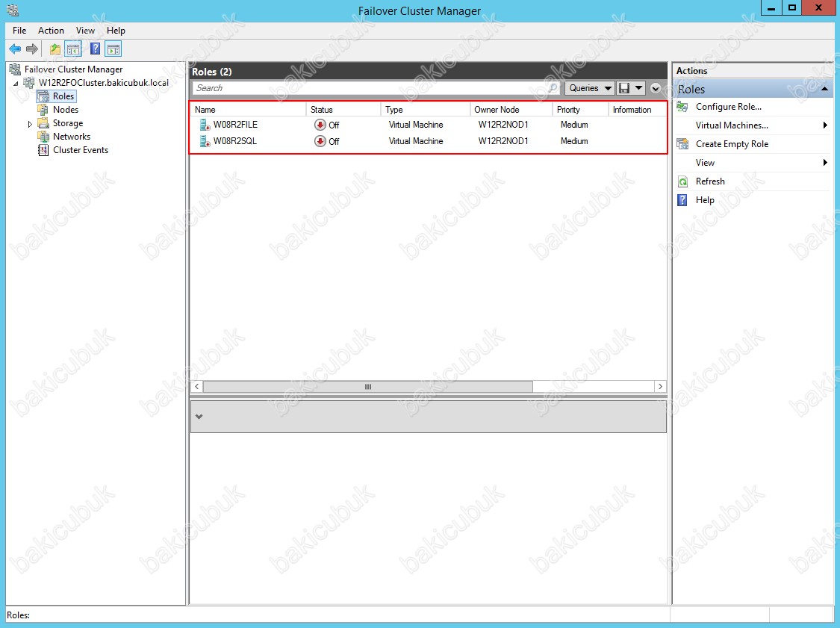Click the Cluster Events icon
This screenshot has width=840, height=628.
[x=43, y=150]
